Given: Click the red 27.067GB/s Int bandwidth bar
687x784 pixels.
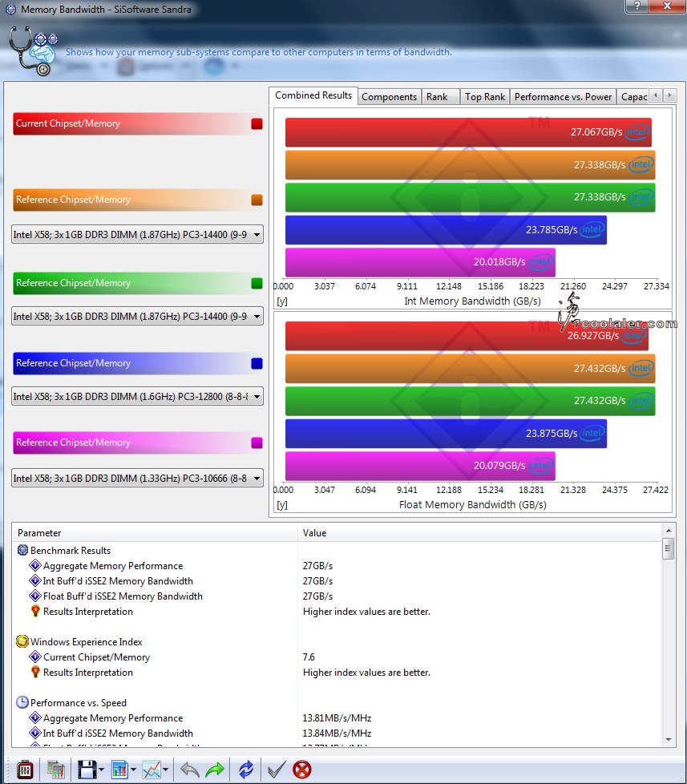Looking at the screenshot, I should 468,132.
